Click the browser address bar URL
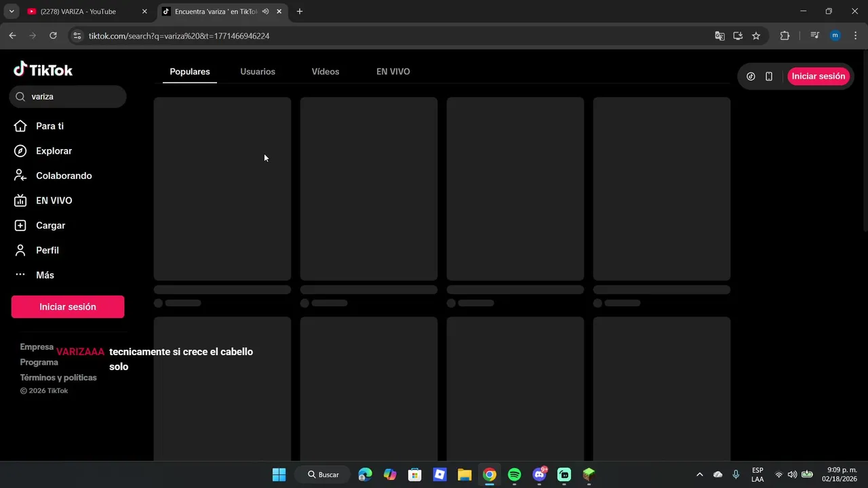 pyautogui.click(x=179, y=36)
